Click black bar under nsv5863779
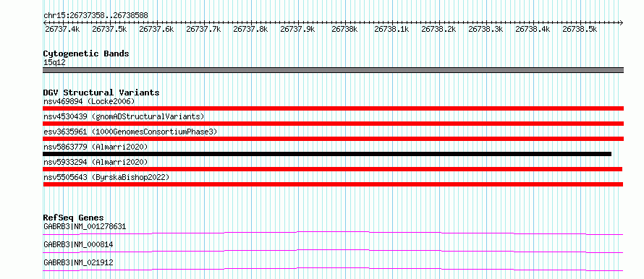 (327, 154)
